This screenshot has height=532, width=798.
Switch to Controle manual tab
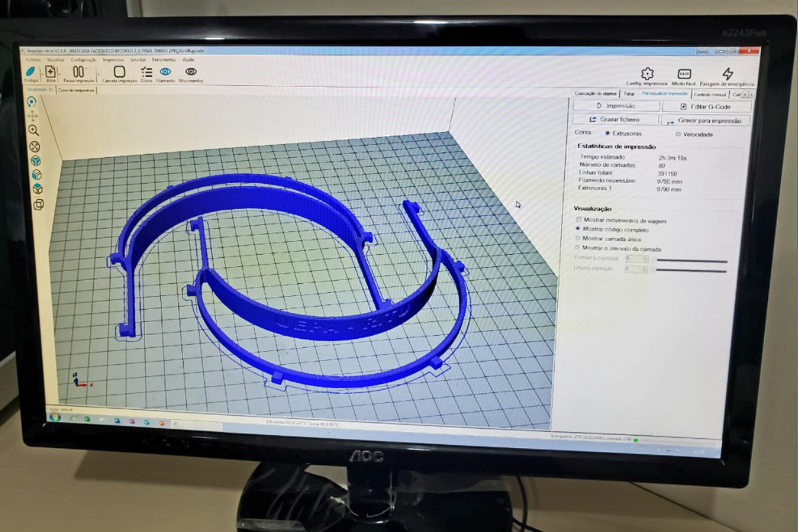pos(710,94)
